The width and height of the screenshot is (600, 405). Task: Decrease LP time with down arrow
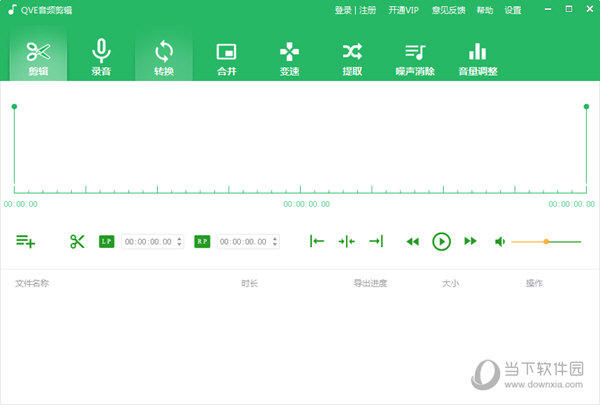(x=179, y=244)
